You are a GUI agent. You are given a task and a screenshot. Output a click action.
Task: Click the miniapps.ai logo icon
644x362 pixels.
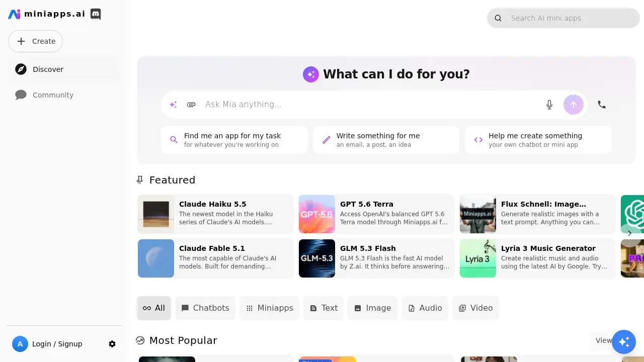click(x=14, y=14)
